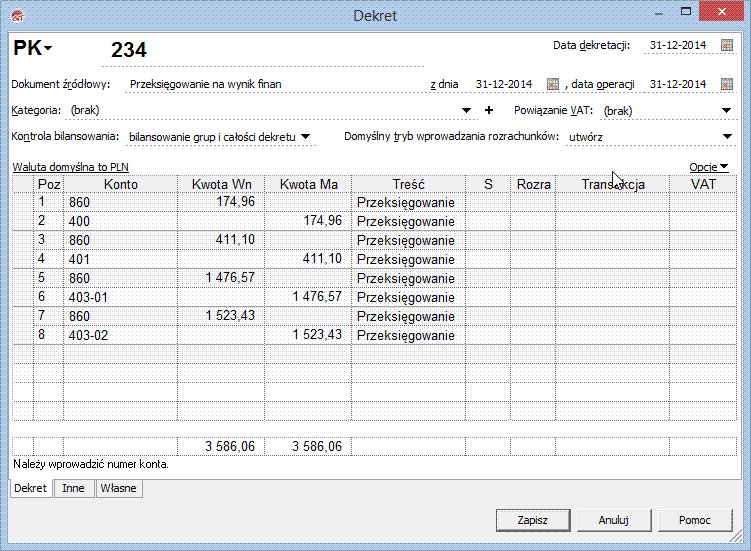Click total Kwota Ma sum 3 586,06

point(317,447)
